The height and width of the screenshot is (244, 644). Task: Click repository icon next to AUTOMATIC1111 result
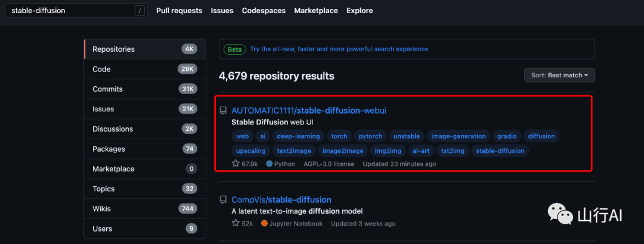223,111
